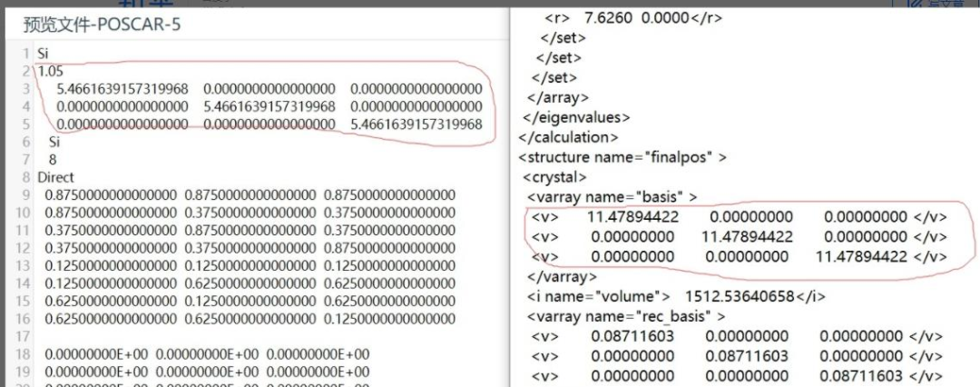The image size is (980, 387).
Task: Click 5.4661639157319968 on line 5
Action: pyautogui.click(x=416, y=124)
